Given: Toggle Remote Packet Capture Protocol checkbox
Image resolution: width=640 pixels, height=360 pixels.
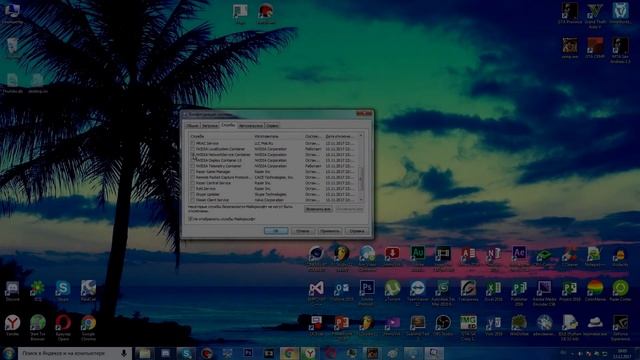Looking at the screenshot, I should pyautogui.click(x=193, y=178).
